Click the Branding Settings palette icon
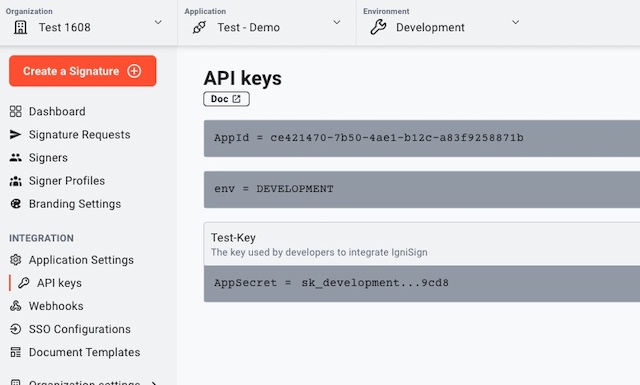The image size is (640, 385). pyautogui.click(x=16, y=204)
